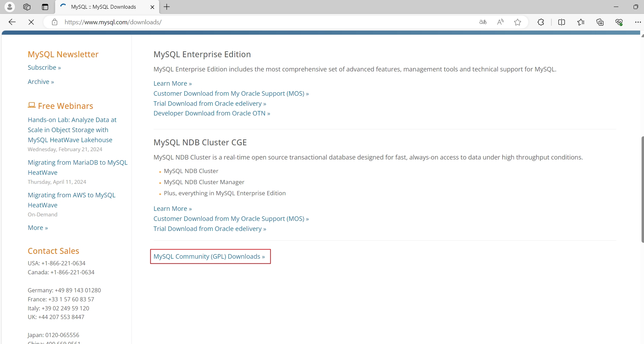Viewport: 644px width, 344px height.
Task: Open NDB Cluster Trial Download edelivery
Action: point(210,229)
